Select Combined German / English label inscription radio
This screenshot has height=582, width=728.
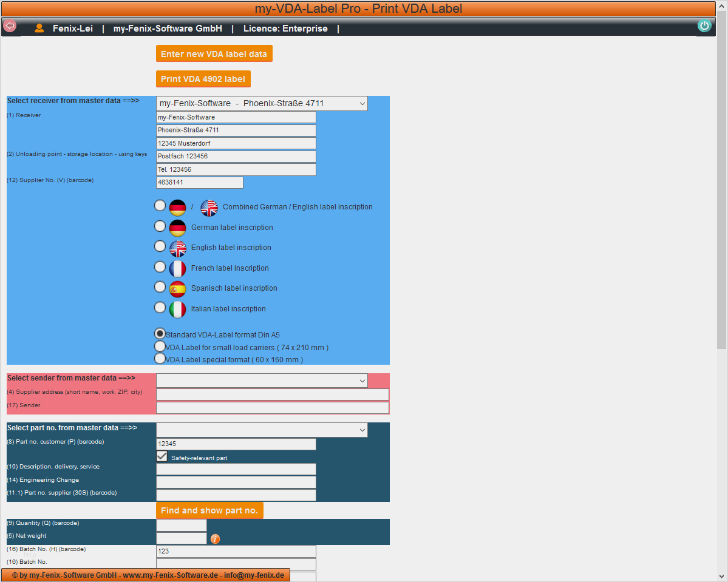[160, 205]
